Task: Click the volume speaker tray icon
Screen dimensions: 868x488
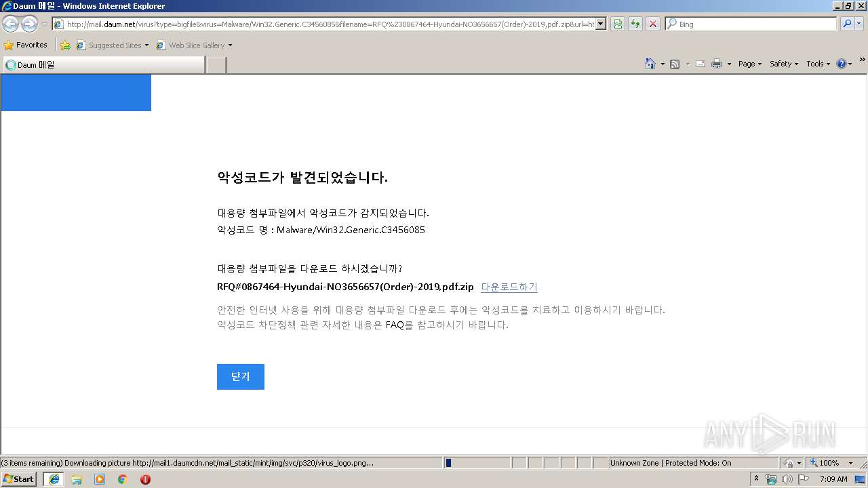Action: tap(787, 479)
